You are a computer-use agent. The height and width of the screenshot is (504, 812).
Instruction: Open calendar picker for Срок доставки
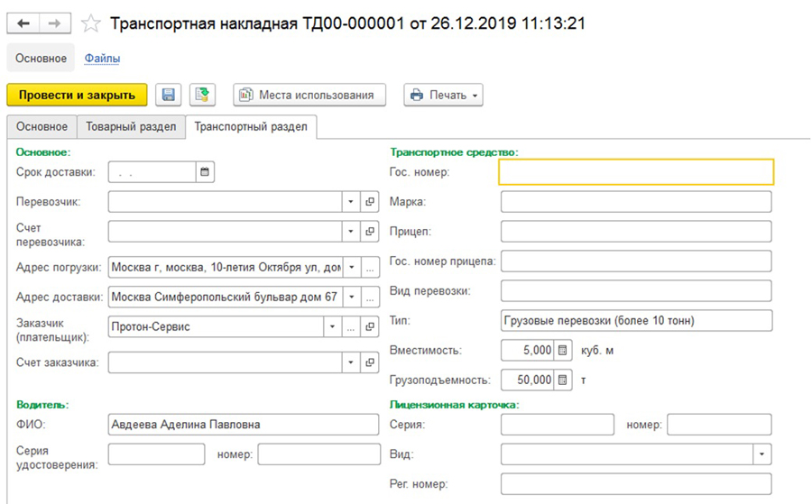(x=205, y=171)
